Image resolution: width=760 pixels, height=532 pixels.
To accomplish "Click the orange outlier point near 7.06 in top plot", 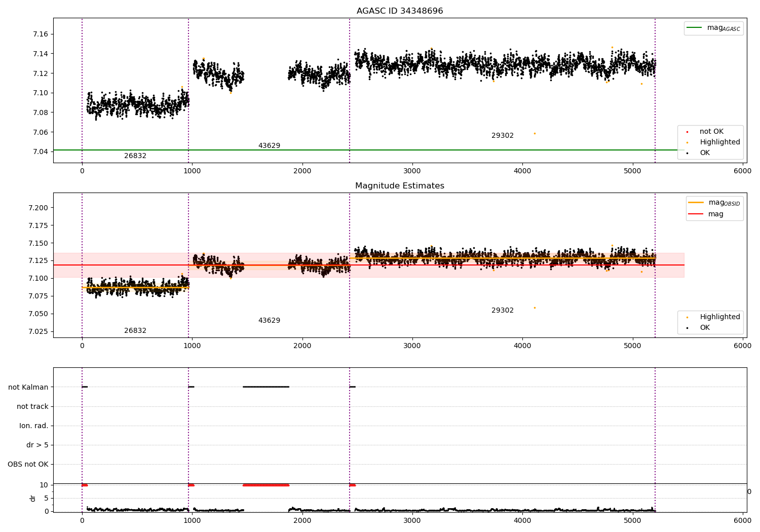I will coord(535,134).
